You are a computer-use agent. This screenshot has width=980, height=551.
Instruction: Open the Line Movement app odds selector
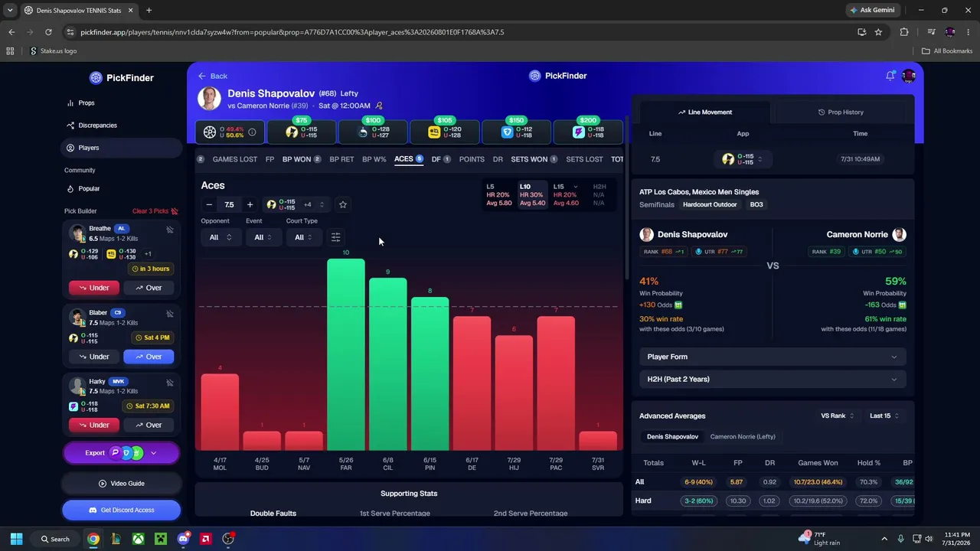(x=743, y=159)
